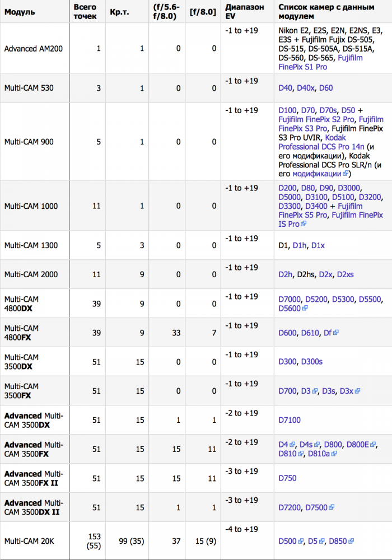392x560 pixels.
Task: Click the 33 value in Multi-CAM 4800FX row
Action: [176, 333]
